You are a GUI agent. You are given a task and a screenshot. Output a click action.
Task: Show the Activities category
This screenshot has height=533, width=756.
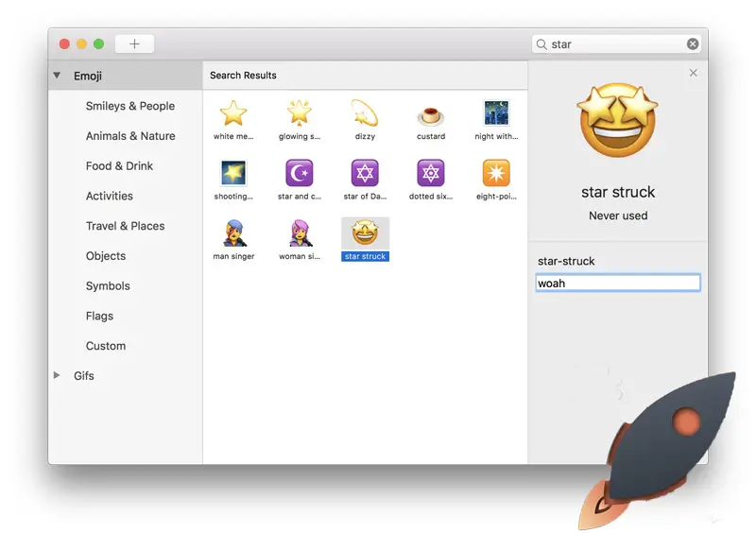click(110, 196)
